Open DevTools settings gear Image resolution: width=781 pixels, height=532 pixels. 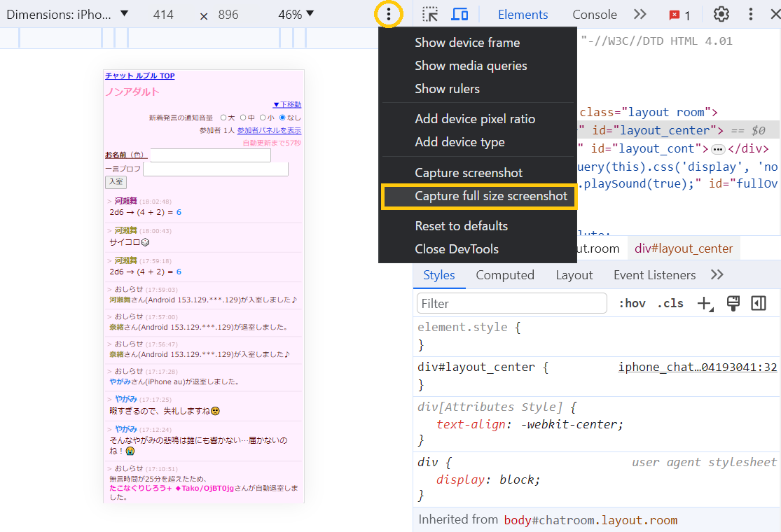721,14
